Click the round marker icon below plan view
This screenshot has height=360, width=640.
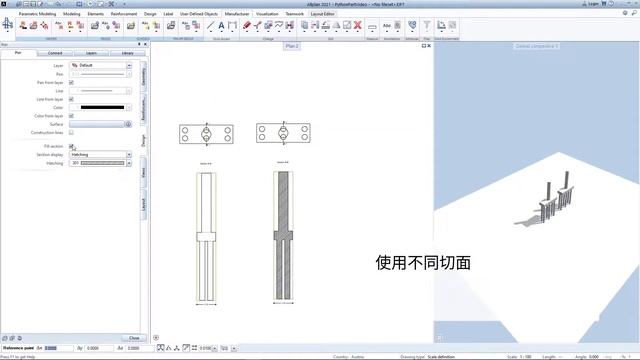[x=156, y=338]
